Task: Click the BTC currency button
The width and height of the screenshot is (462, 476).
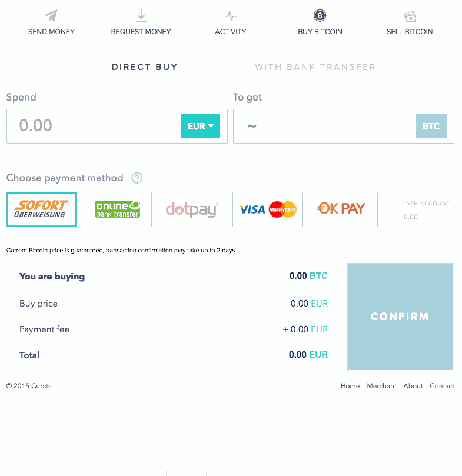Action: click(431, 127)
